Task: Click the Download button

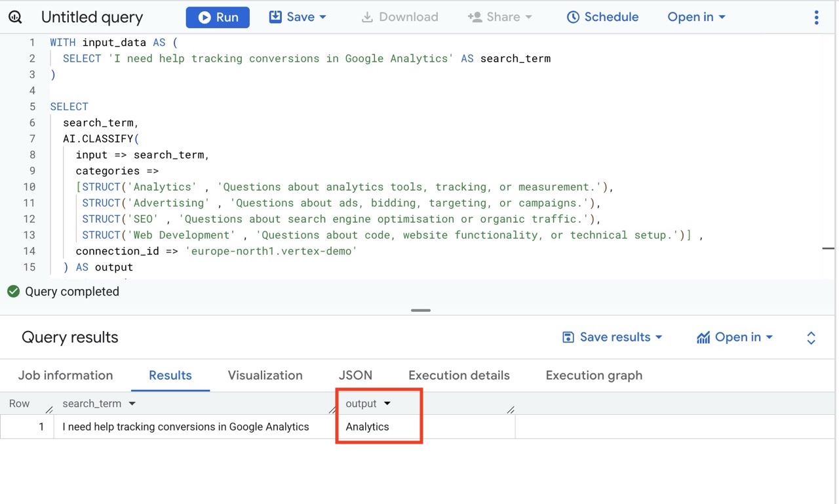Action: click(x=400, y=17)
